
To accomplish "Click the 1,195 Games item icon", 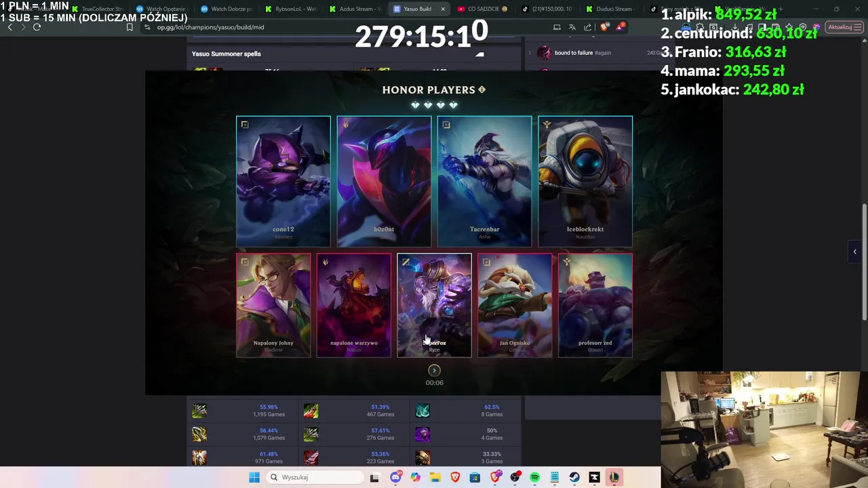I will (x=199, y=410).
